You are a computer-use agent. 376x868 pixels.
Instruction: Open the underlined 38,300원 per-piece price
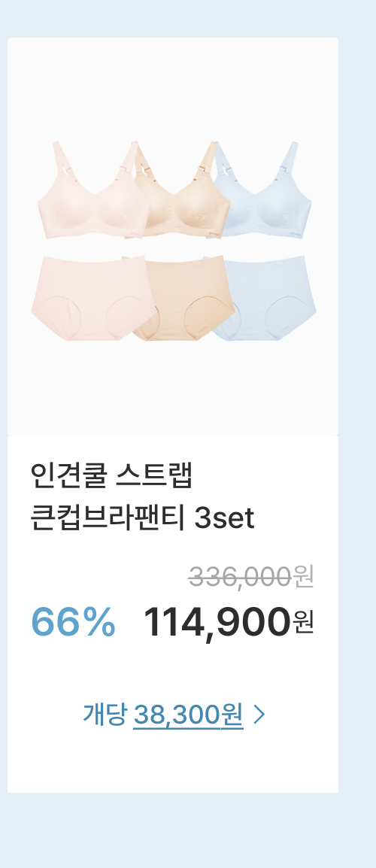tap(188, 715)
